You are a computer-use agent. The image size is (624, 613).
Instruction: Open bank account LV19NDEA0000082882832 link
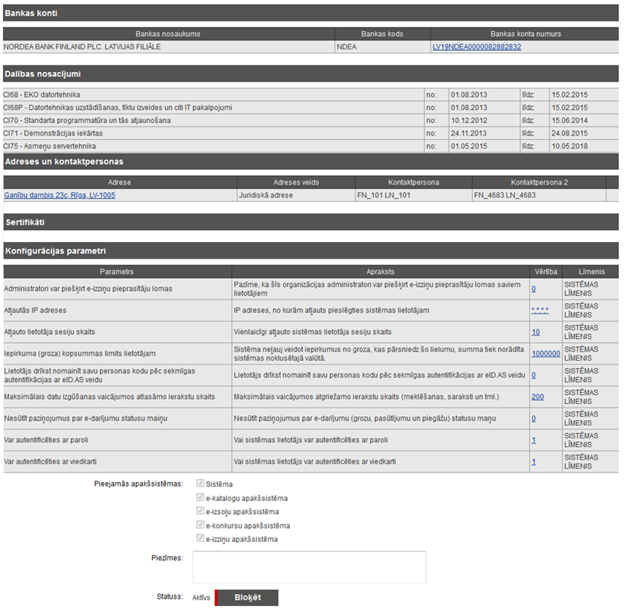[x=477, y=46]
